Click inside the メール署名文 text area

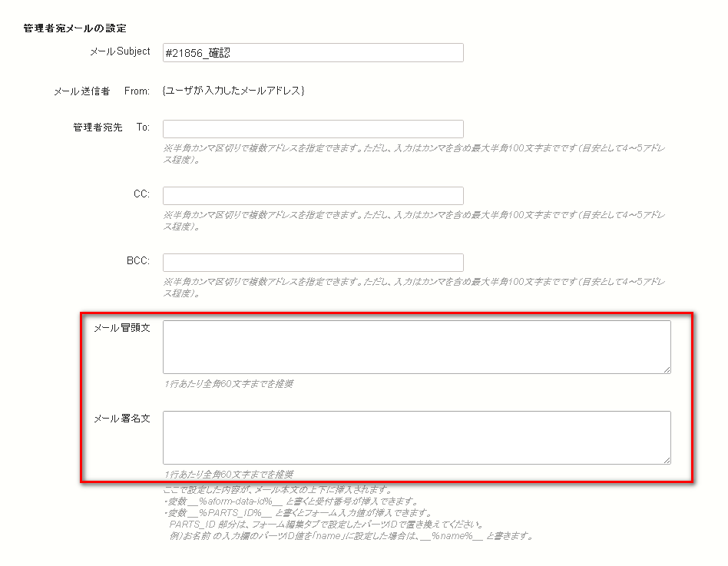point(415,436)
